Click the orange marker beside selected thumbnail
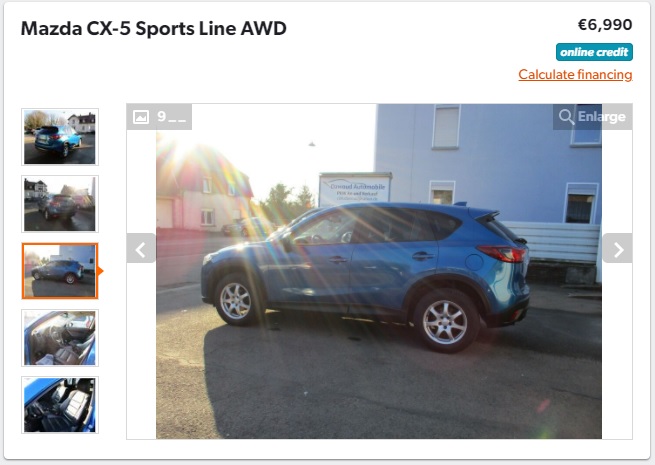Screen dimensions: 655x465 100,271
